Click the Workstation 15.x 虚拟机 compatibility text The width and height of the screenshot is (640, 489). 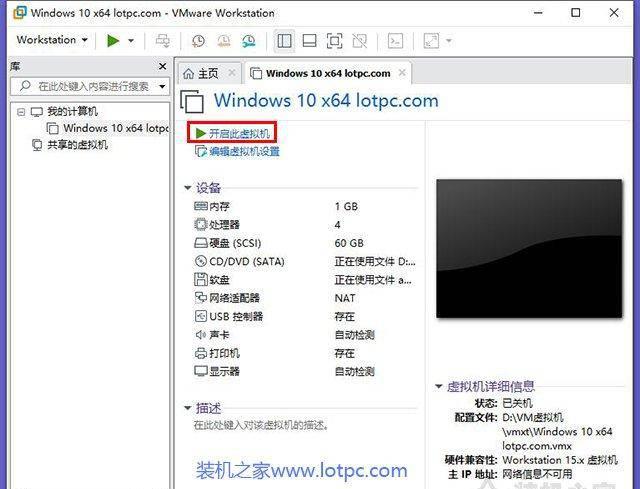coord(560,460)
